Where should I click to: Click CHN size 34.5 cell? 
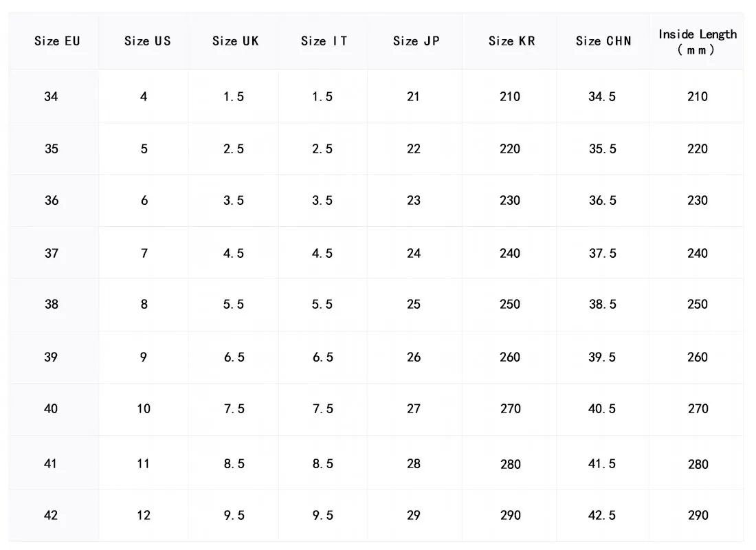click(x=602, y=97)
